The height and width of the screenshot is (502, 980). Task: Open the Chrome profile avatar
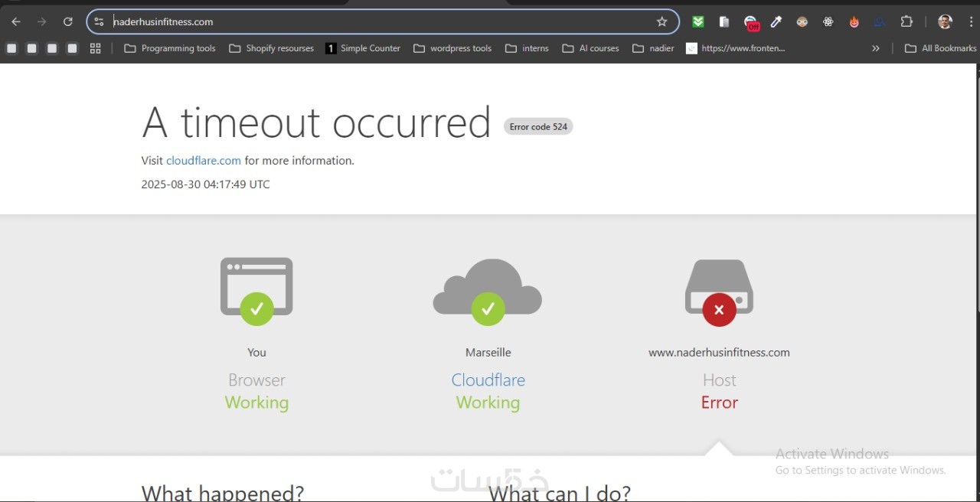(946, 22)
